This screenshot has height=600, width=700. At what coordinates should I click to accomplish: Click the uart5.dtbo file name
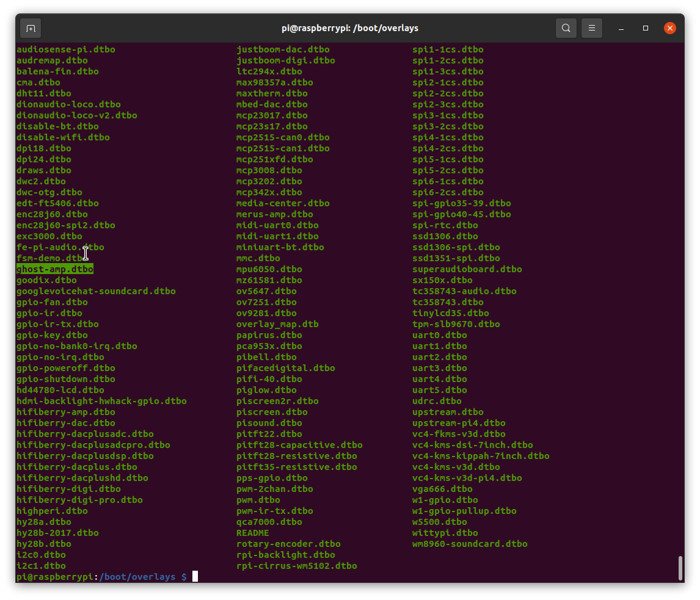[x=440, y=390]
